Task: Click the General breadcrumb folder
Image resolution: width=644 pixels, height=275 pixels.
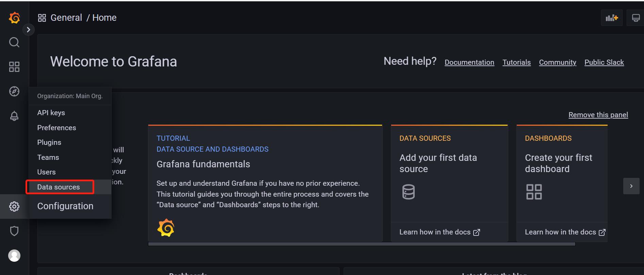Action: (66, 18)
